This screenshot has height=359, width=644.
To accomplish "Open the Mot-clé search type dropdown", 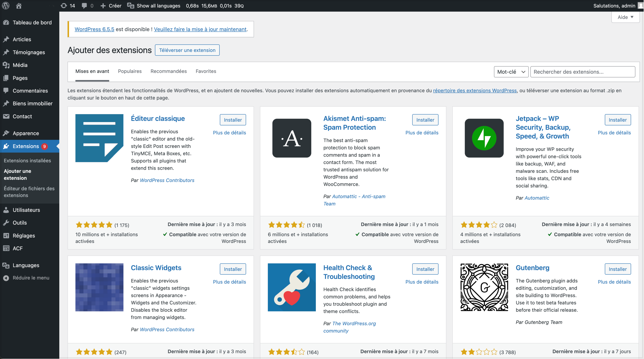I will pos(511,72).
